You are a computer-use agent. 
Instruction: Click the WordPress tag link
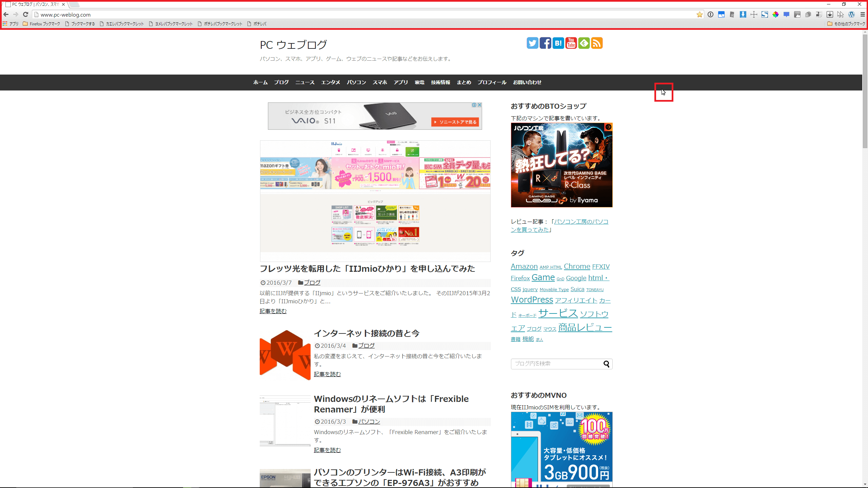[532, 300]
